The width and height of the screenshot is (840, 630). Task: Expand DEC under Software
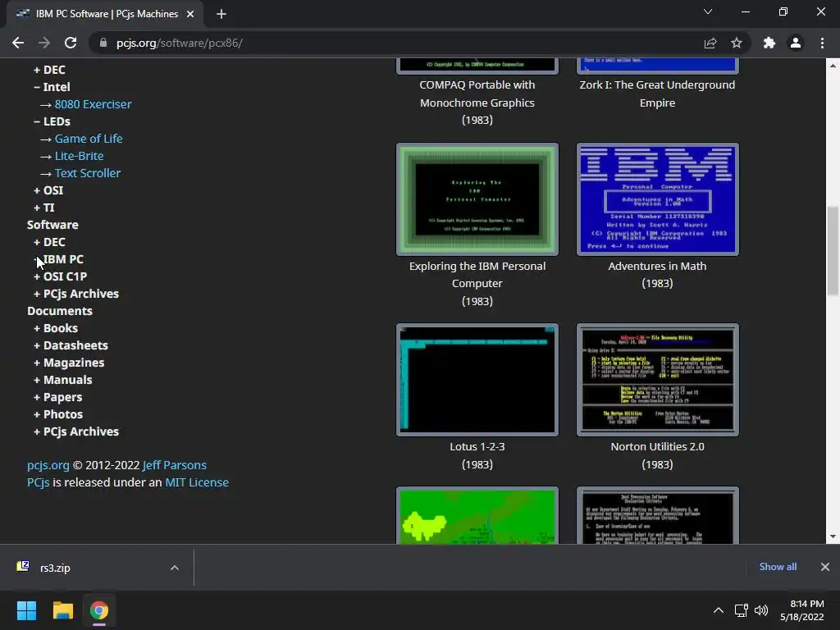49,242
